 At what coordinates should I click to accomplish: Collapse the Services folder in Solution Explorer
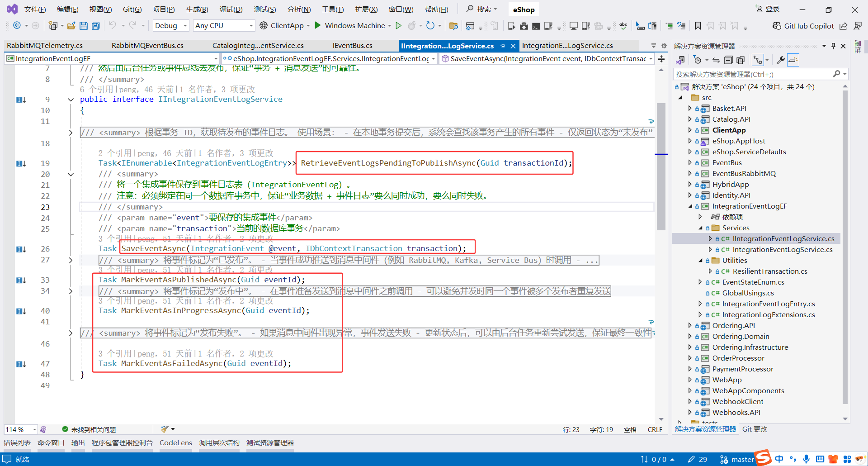(700, 228)
